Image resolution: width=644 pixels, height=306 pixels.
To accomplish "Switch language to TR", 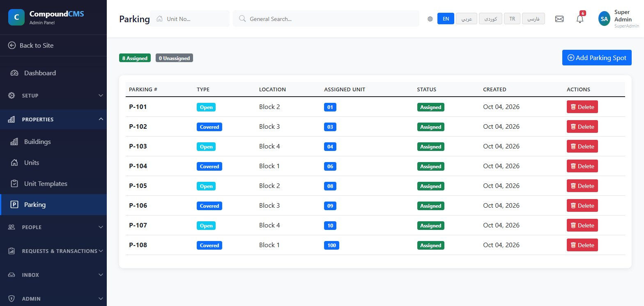I will tap(512, 19).
